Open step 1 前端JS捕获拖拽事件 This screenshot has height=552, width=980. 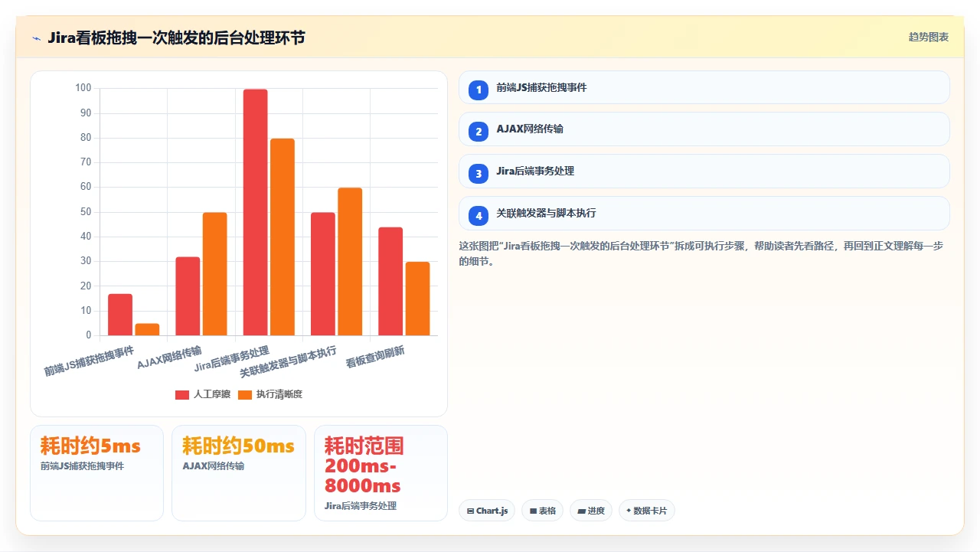[x=704, y=87]
